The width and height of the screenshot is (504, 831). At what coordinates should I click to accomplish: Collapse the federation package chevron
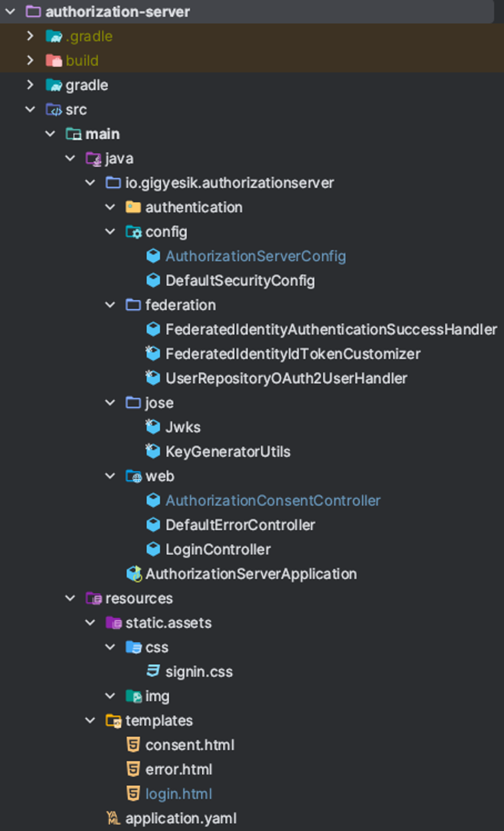click(x=110, y=305)
